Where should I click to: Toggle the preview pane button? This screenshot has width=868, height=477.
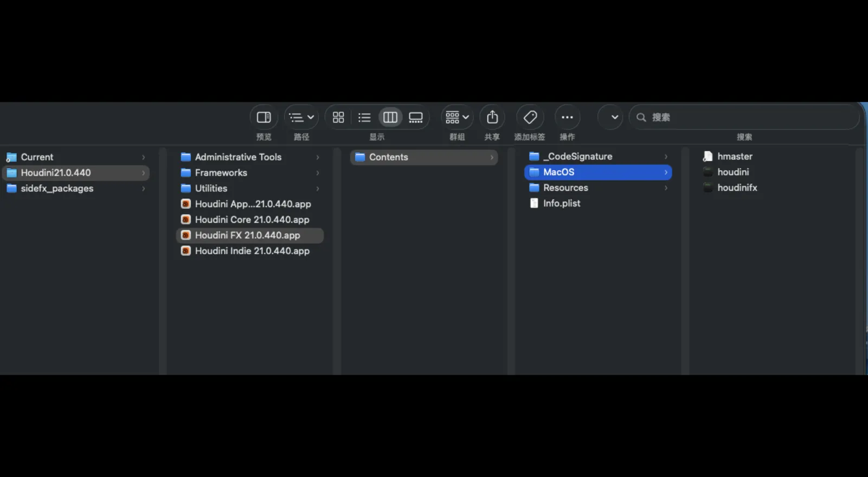pyautogui.click(x=263, y=118)
